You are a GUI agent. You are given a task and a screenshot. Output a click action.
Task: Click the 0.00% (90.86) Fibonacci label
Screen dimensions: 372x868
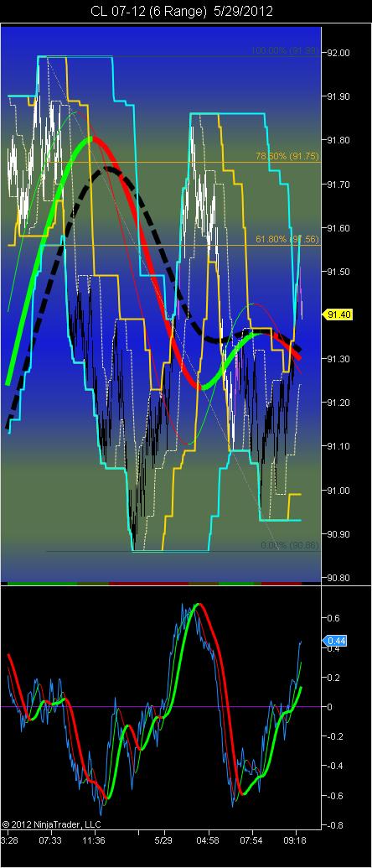coord(290,545)
